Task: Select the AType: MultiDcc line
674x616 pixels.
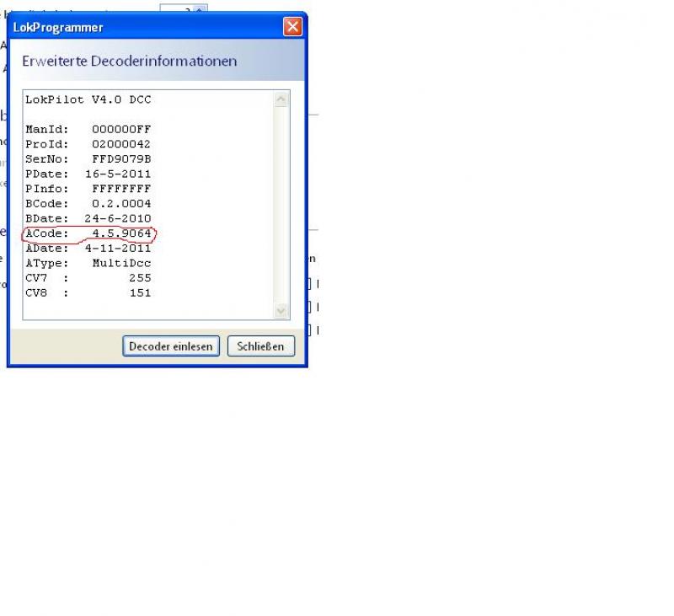Action: tap(88, 263)
